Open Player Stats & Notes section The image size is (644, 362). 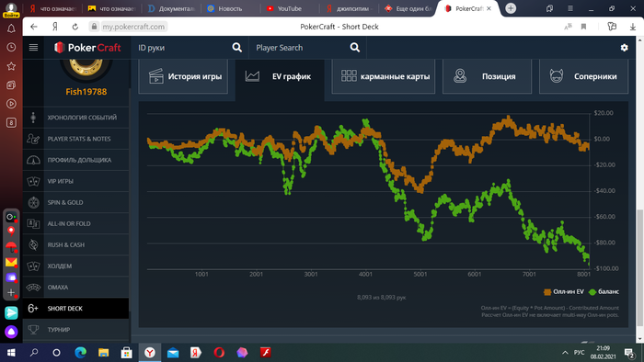[x=76, y=139]
